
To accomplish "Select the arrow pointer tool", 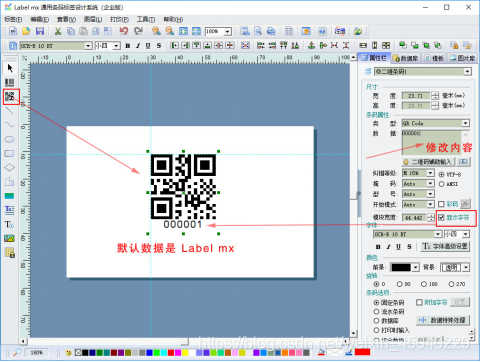I will [x=10, y=68].
